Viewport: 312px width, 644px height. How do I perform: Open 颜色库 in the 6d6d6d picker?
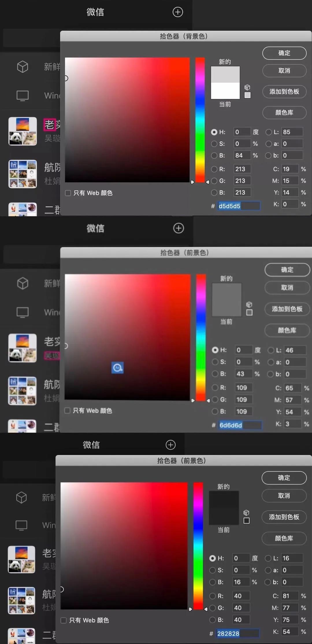click(x=287, y=330)
